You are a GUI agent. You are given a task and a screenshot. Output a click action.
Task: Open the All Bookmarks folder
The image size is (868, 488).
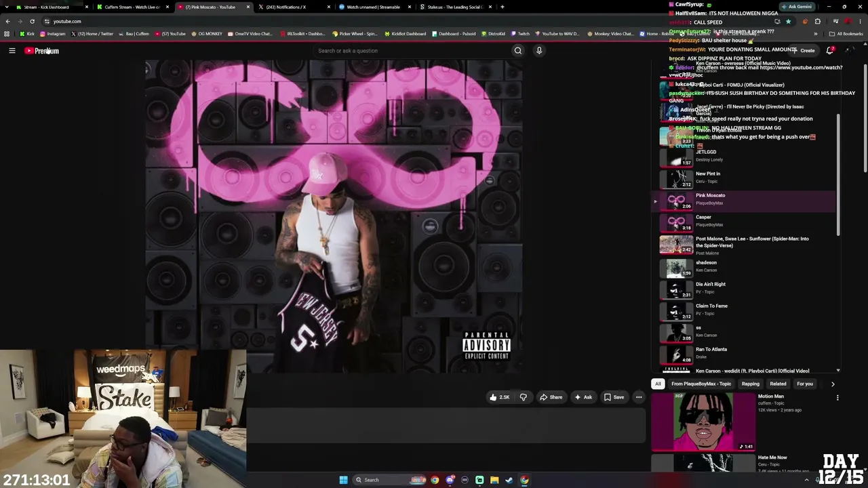[x=846, y=34]
